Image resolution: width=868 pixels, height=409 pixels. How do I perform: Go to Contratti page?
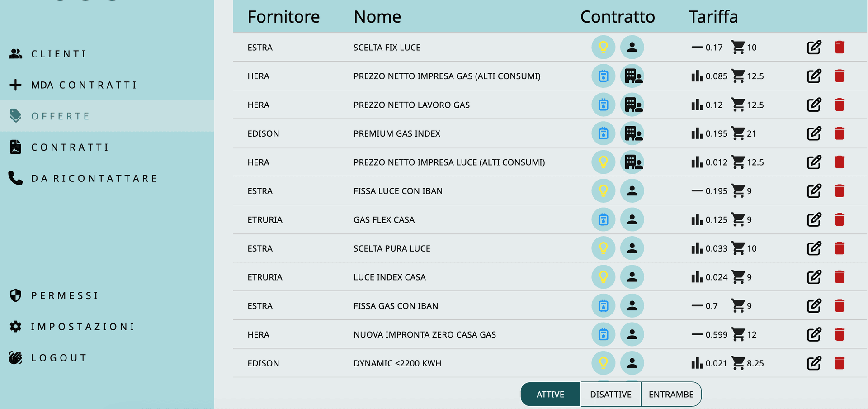point(107,147)
